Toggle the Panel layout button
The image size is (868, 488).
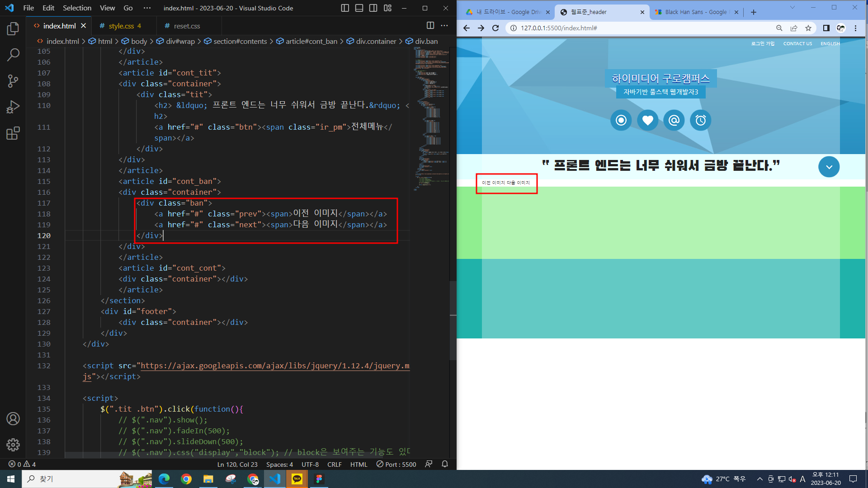(359, 8)
